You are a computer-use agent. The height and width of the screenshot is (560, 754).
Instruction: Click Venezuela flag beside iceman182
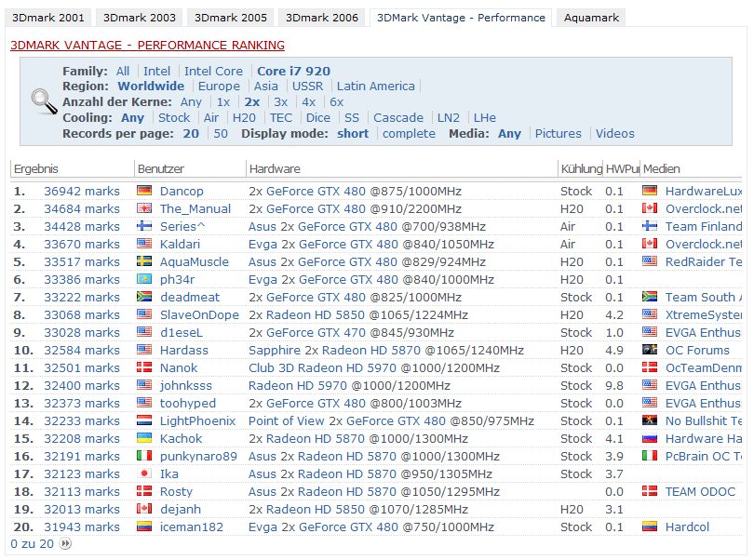tap(144, 527)
